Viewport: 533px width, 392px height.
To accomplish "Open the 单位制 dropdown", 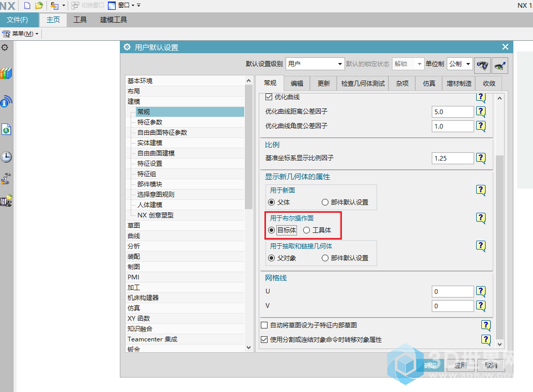I will click(460, 64).
